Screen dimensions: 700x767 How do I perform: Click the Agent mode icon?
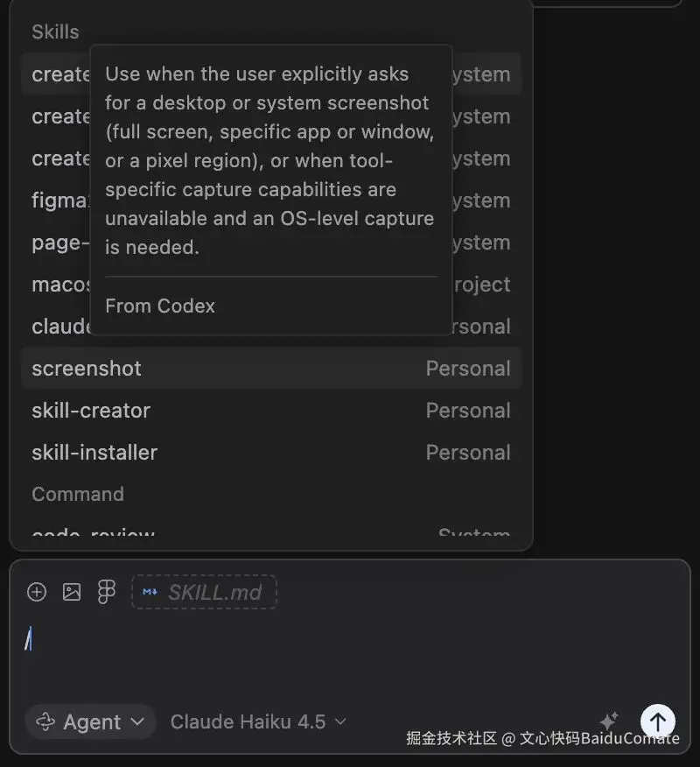coord(45,722)
